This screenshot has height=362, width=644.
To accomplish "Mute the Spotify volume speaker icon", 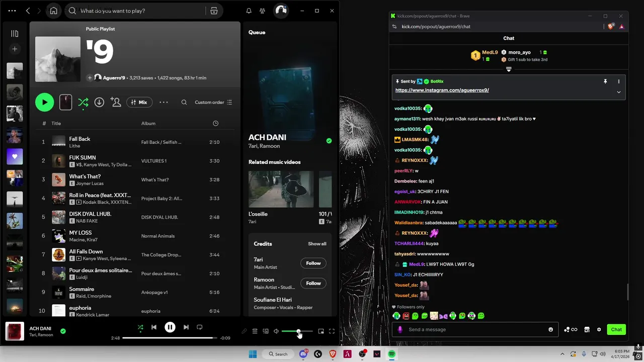I will tap(276, 331).
